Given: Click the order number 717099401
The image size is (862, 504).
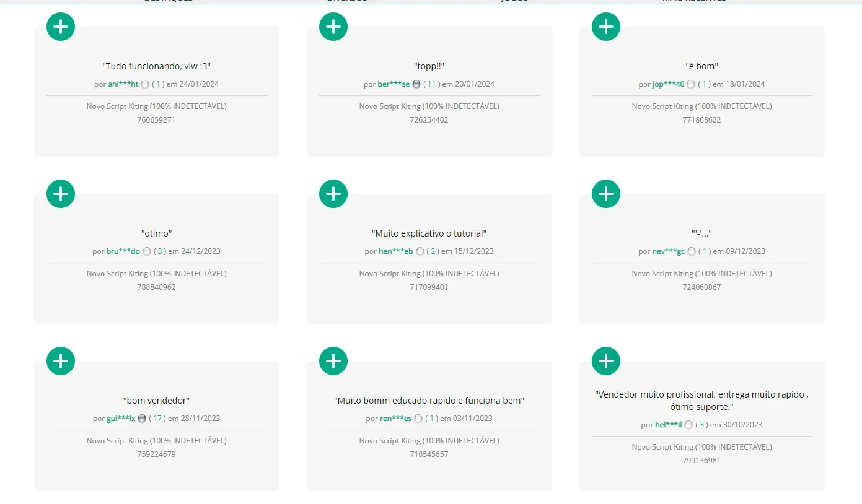Looking at the screenshot, I should 429,287.
